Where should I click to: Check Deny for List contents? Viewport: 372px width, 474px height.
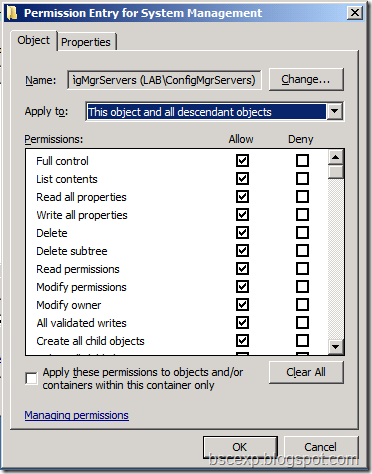click(302, 179)
